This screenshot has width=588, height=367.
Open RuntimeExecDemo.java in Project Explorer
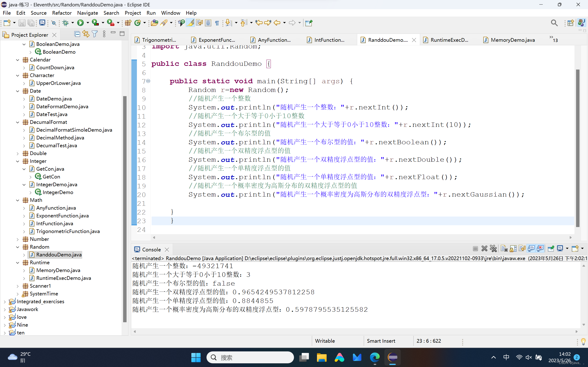63,278
